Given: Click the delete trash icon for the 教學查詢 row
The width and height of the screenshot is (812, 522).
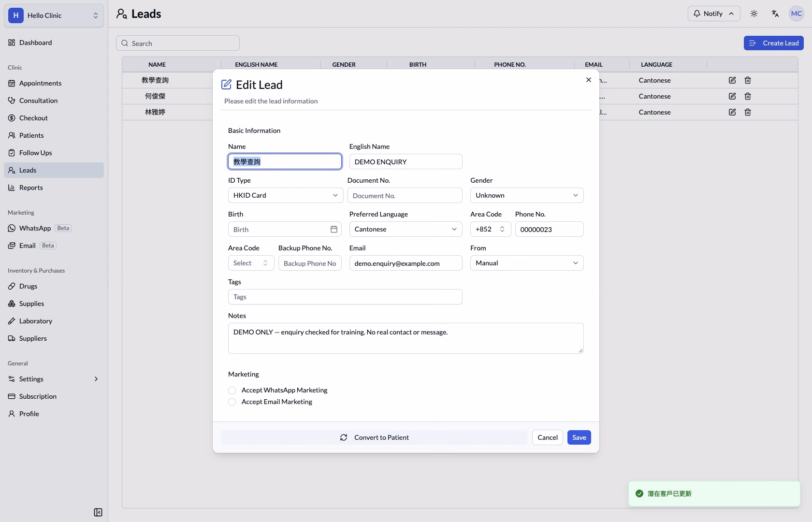Looking at the screenshot, I should coord(748,80).
